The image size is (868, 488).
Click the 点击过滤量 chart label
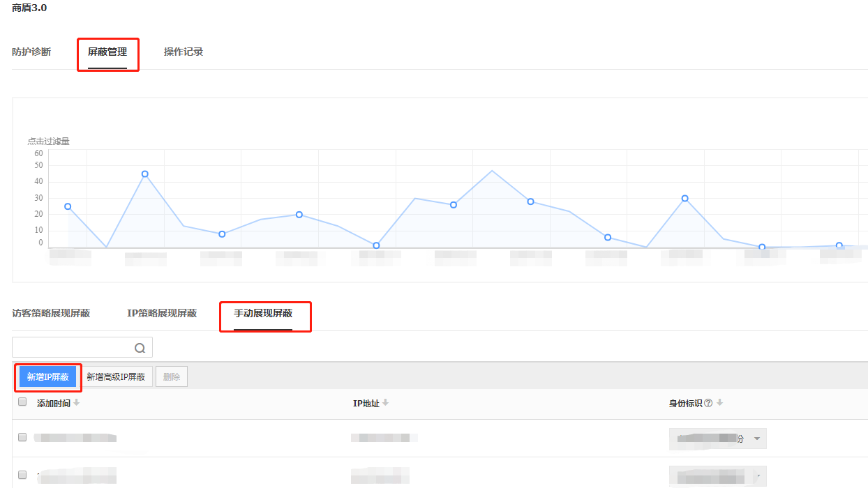tap(49, 141)
